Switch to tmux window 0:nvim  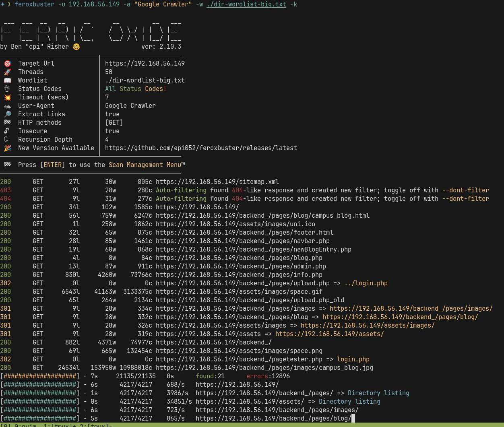(24, 425)
